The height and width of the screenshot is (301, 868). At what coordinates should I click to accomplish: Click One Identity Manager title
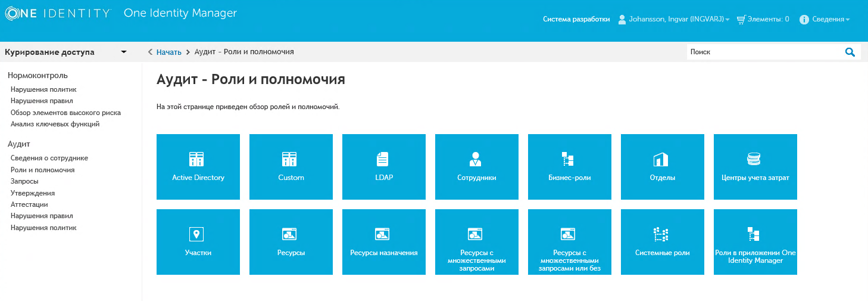[180, 13]
